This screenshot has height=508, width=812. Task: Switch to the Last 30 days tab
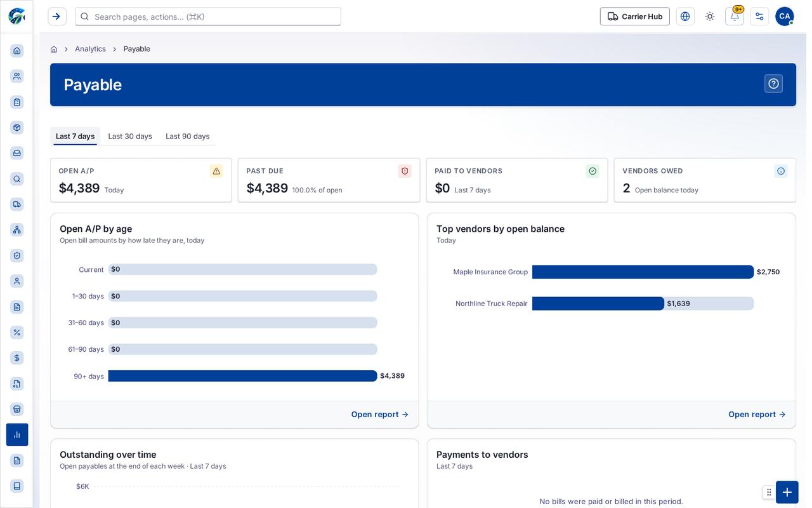pyautogui.click(x=130, y=137)
